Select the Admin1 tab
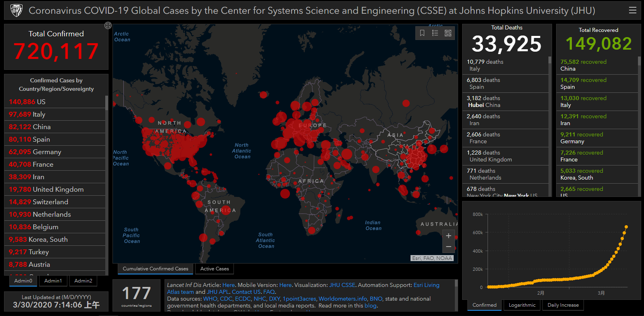Viewport: 644px width, 316px height. 53,280
